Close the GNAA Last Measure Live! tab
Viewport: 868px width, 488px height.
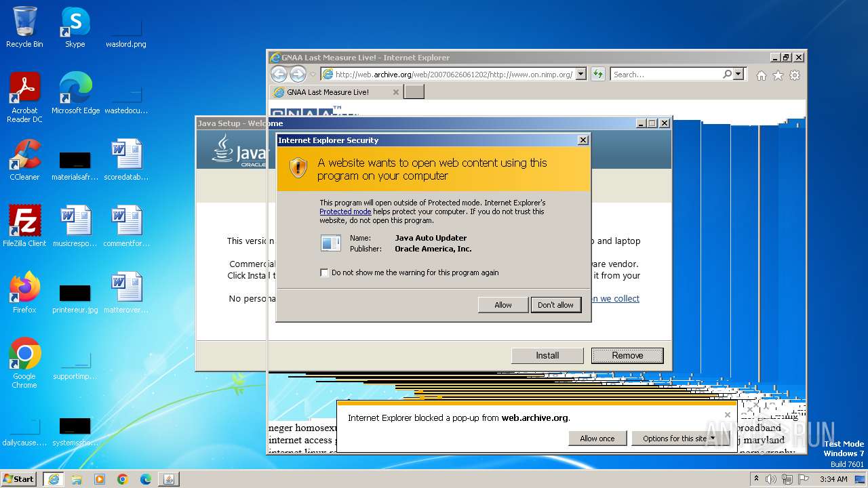coord(396,92)
